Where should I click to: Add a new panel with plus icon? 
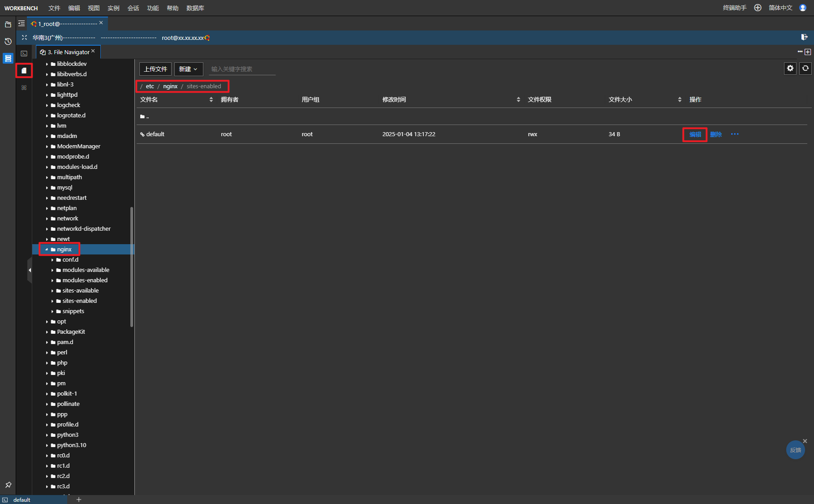pos(808,52)
